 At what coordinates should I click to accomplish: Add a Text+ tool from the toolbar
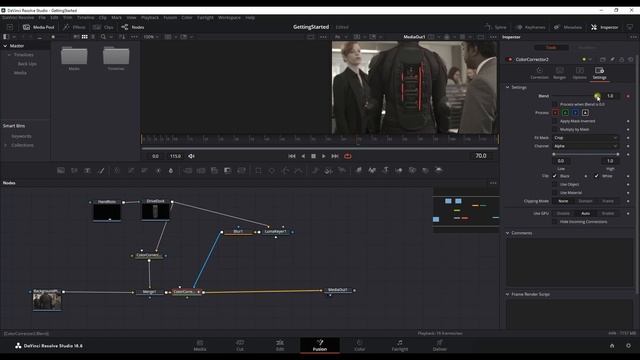click(x=87, y=171)
